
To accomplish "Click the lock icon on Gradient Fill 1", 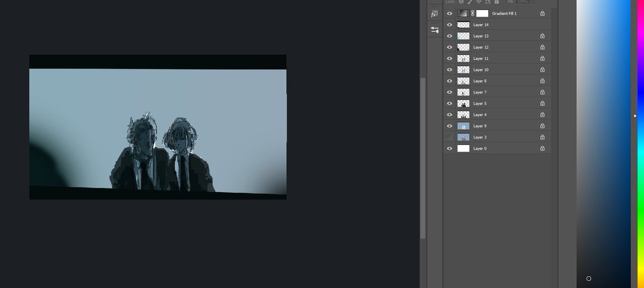I will click(543, 13).
